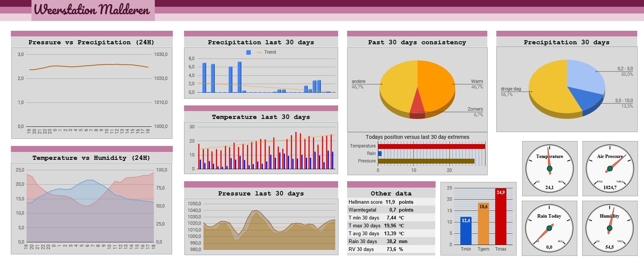The height and width of the screenshot is (263, 644).
Task: Click the olive Pressure position bar
Action: tap(426, 161)
